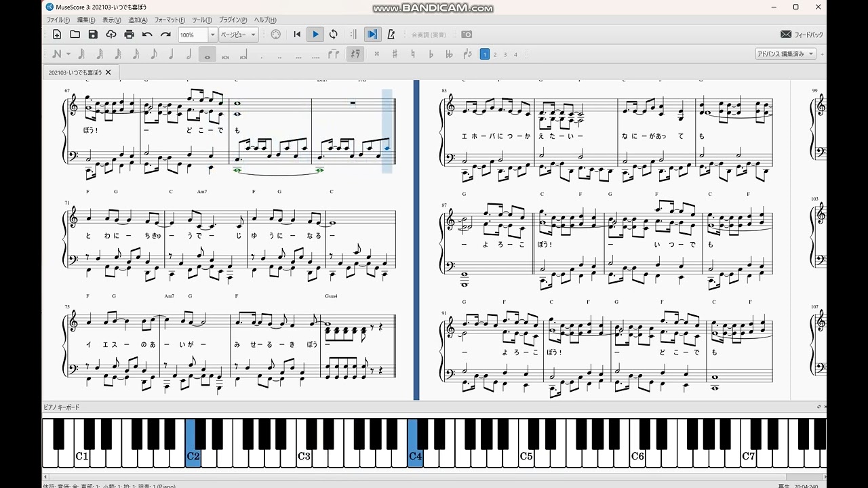
Task: Open the 追加 menu
Action: point(138,20)
